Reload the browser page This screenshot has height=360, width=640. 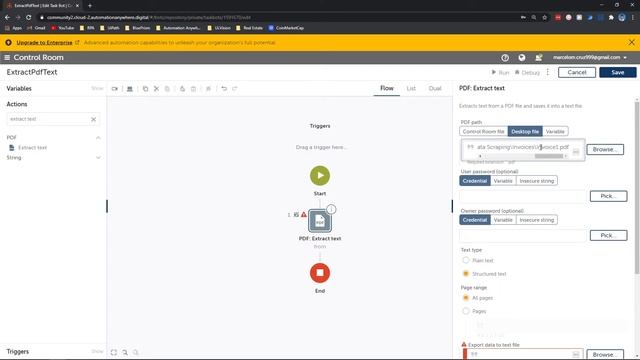pyautogui.click(x=29, y=18)
